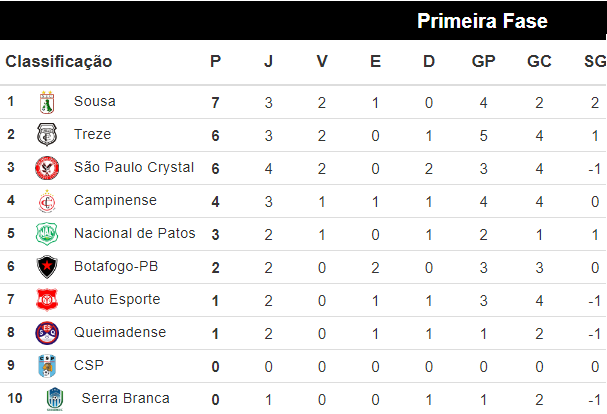The width and height of the screenshot is (607, 414).
Task: Open the Treze team name link
Action: (93, 134)
